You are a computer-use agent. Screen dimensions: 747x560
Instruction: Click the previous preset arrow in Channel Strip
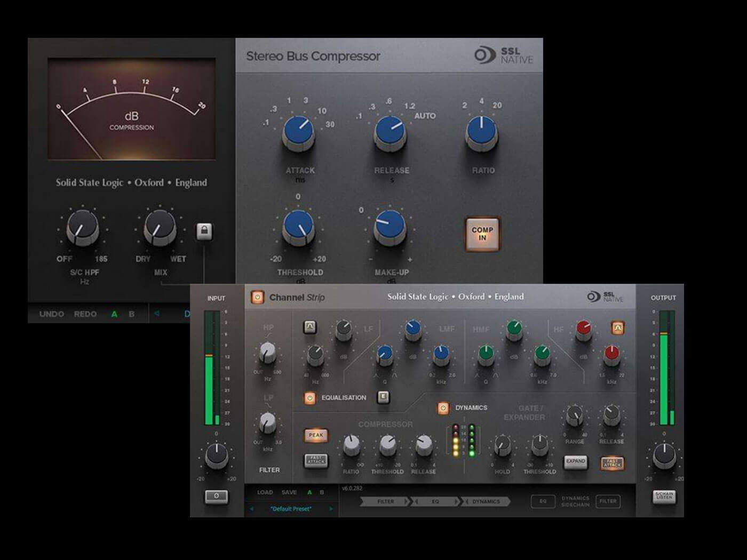pyautogui.click(x=252, y=509)
